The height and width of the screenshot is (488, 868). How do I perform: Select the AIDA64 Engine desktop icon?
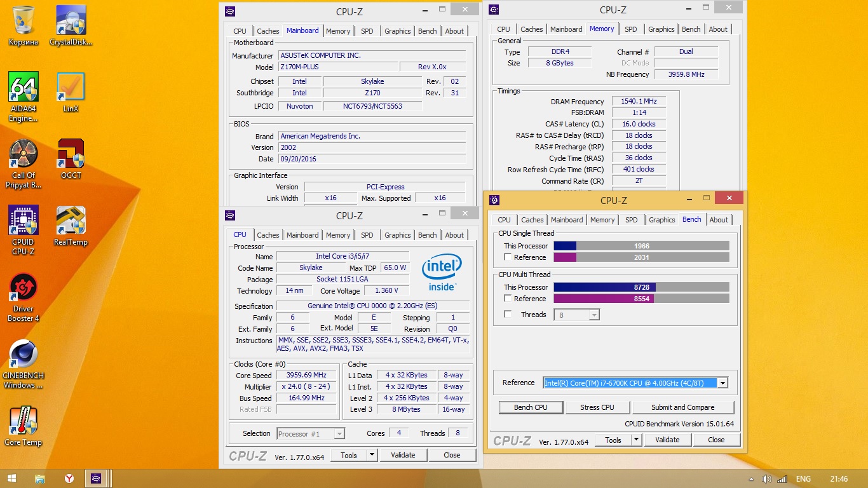click(24, 97)
